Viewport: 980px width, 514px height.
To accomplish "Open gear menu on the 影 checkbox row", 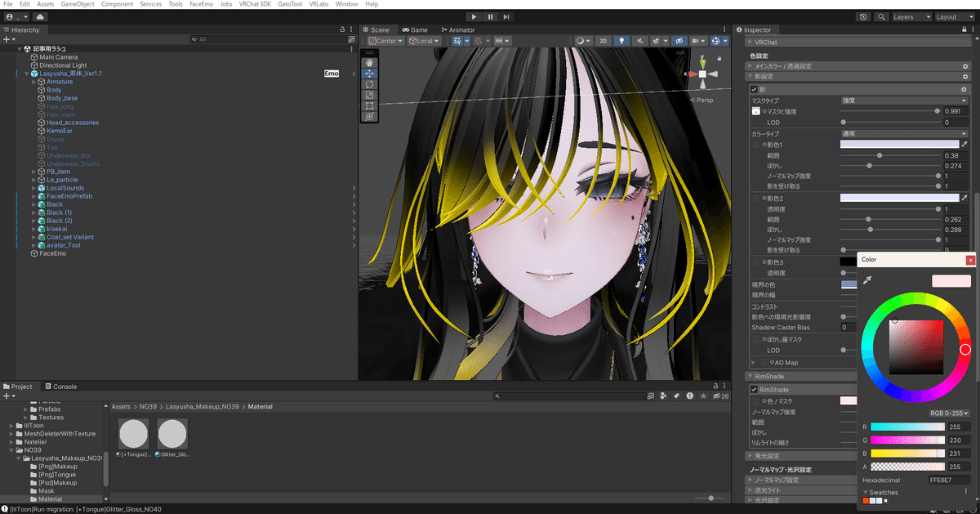I will [x=964, y=88].
